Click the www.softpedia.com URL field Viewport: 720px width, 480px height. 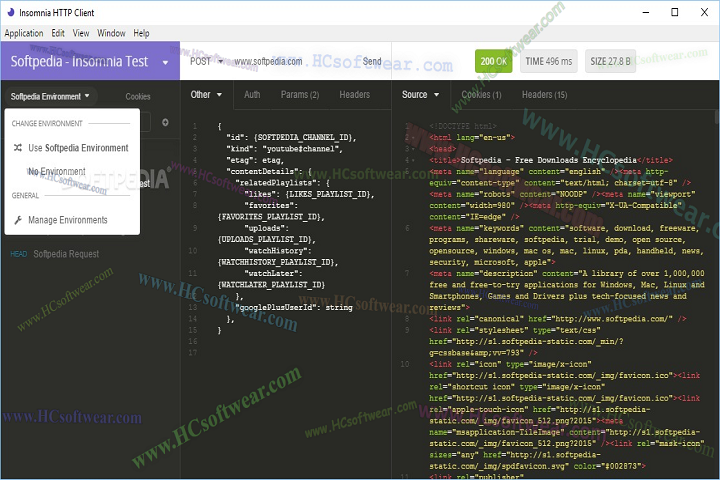(x=268, y=61)
